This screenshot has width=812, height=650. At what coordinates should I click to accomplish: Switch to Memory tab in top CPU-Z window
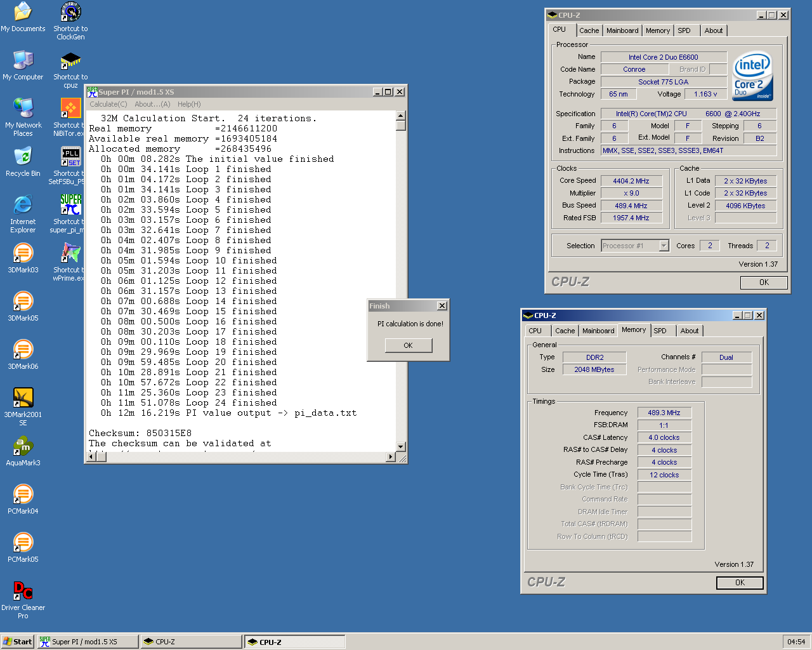[658, 30]
